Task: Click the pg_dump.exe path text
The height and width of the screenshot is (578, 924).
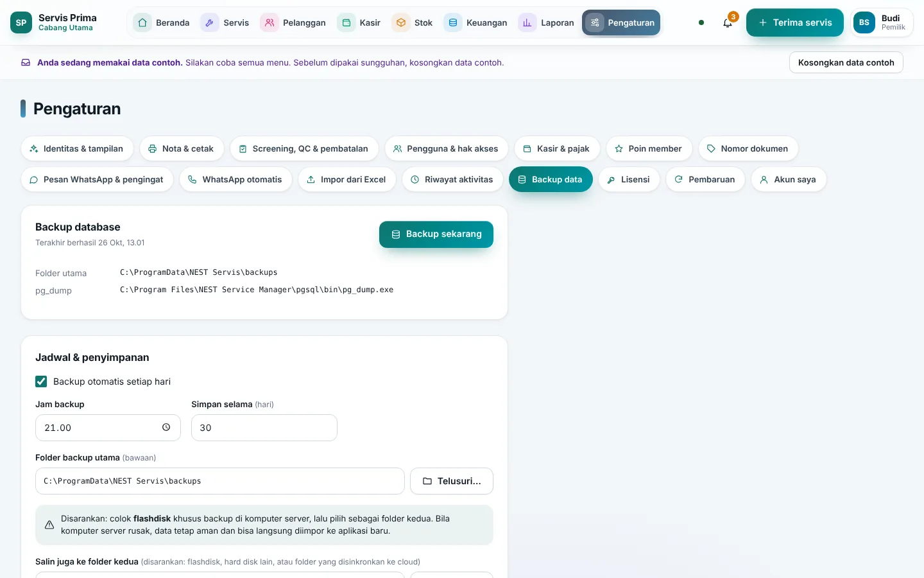Action: (x=257, y=290)
